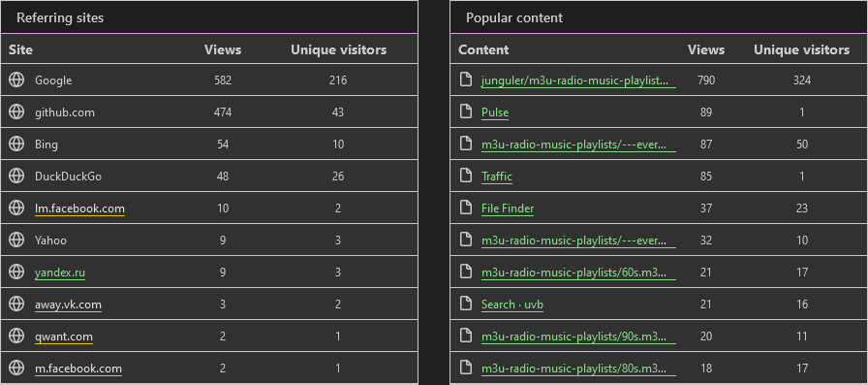Open the lm.facebook.com referrer link
868x385 pixels.
click(x=79, y=209)
